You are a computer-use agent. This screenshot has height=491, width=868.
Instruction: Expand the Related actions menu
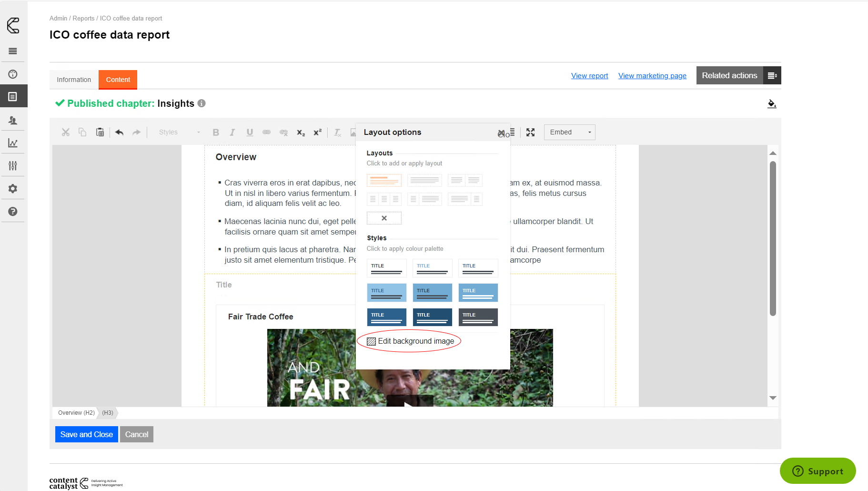tap(772, 75)
